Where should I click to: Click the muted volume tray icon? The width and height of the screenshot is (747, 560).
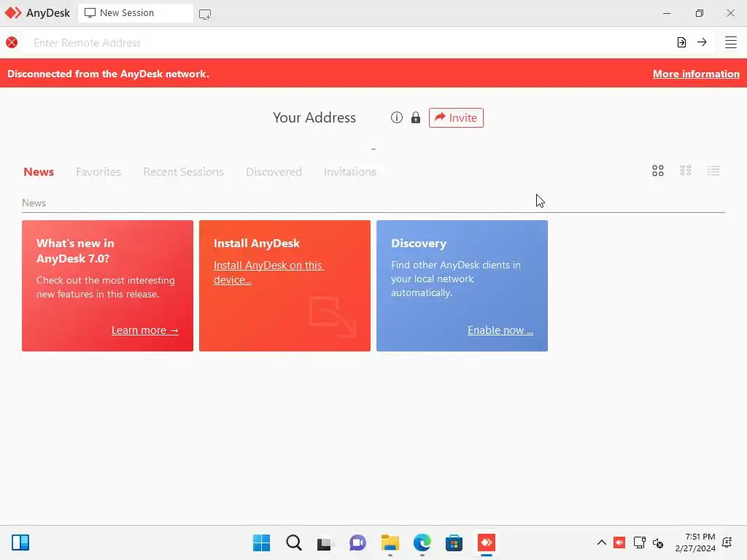(658, 542)
